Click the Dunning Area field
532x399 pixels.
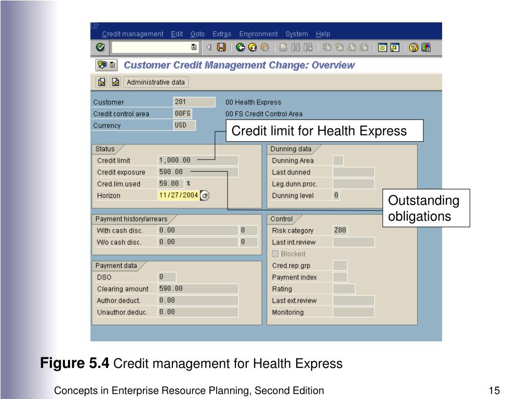coord(338,160)
